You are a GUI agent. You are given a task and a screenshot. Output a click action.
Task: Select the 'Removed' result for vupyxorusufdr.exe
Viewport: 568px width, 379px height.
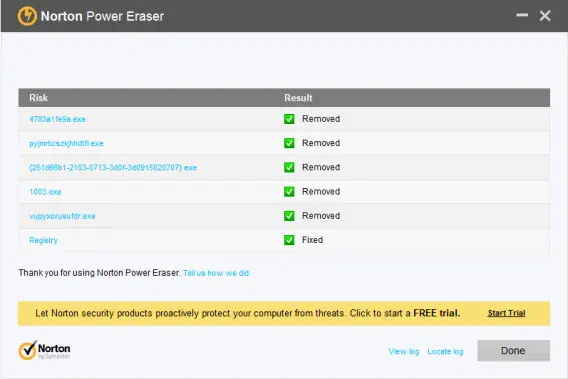click(x=321, y=216)
